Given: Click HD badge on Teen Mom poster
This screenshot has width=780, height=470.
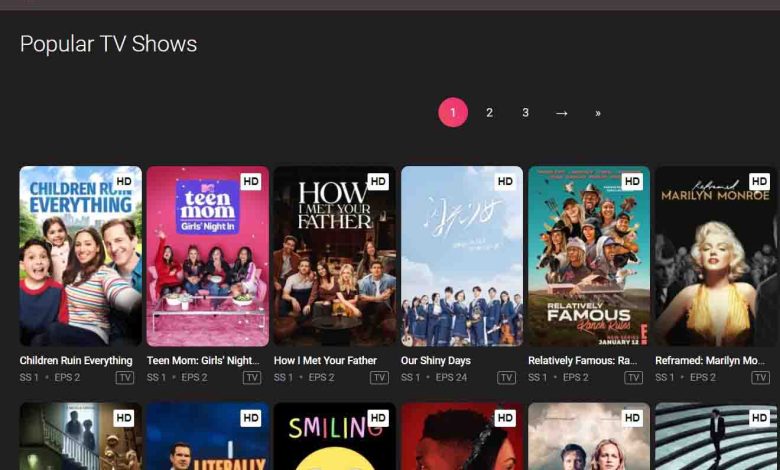Looking at the screenshot, I should click(x=251, y=182).
